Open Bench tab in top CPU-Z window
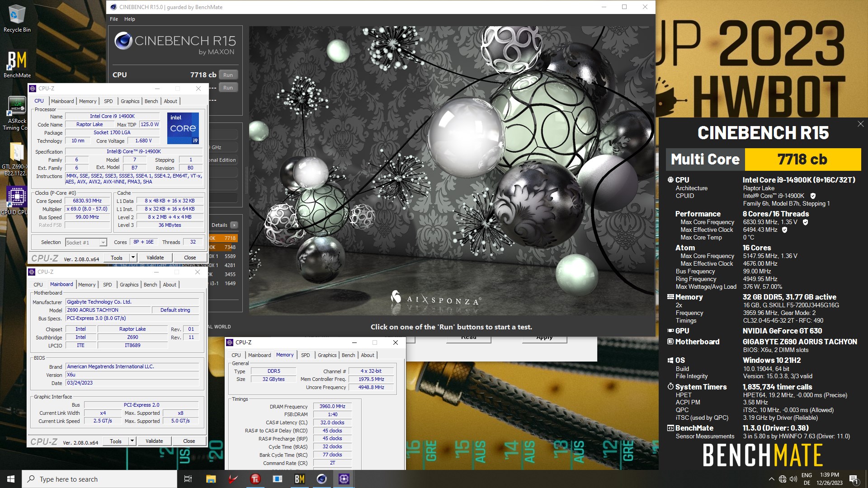 point(151,101)
